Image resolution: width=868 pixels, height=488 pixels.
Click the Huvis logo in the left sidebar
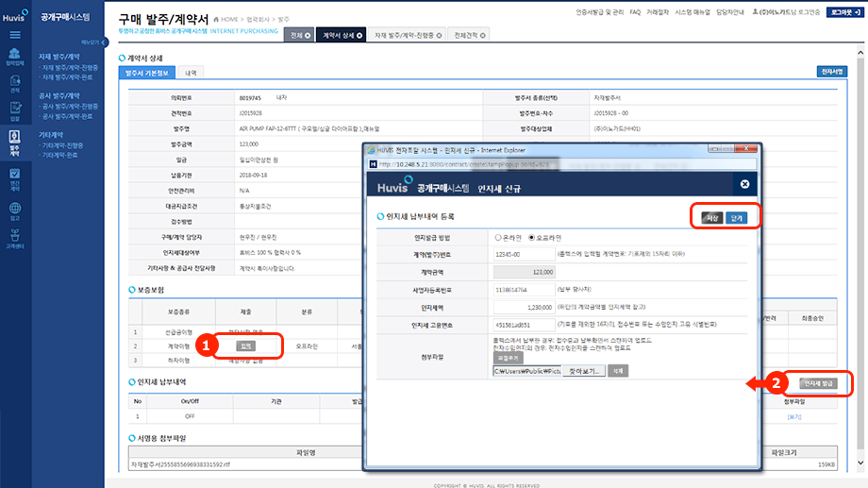pos(15,15)
